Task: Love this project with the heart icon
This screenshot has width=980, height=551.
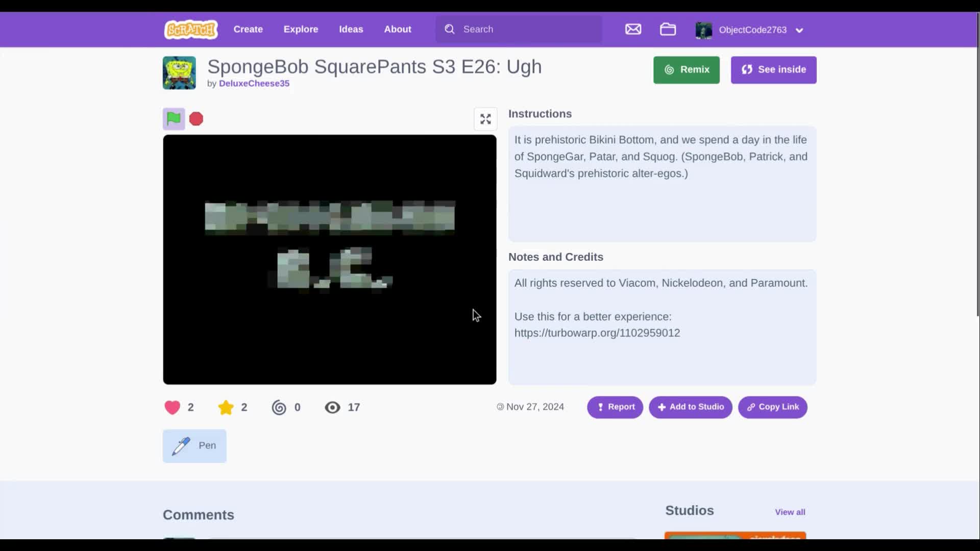Action: (x=173, y=407)
